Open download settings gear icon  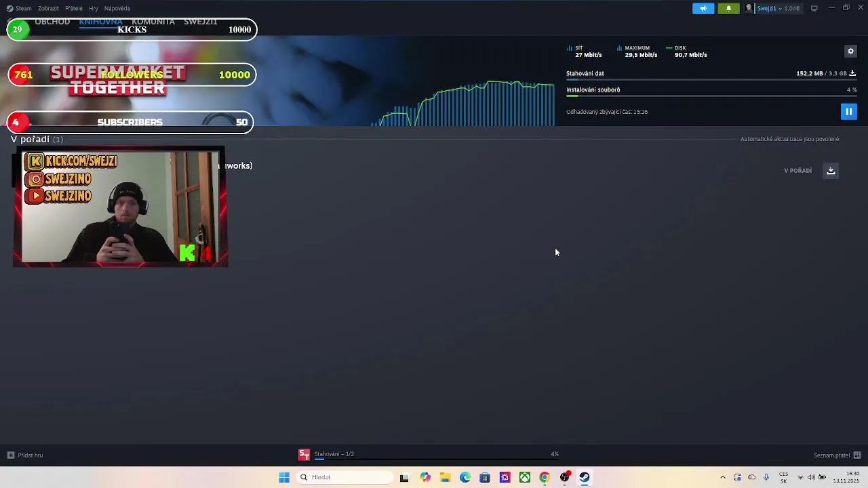coord(850,51)
